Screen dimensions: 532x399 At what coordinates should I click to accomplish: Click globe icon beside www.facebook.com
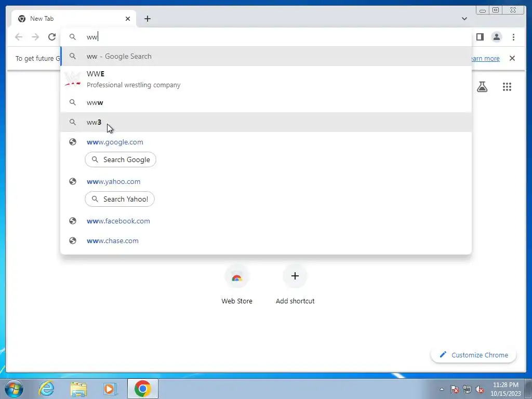[73, 221]
